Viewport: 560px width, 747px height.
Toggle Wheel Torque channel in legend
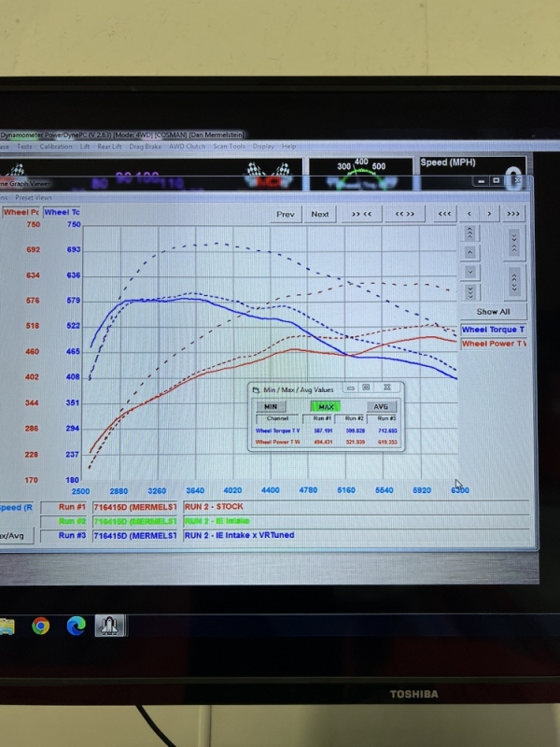(493, 330)
